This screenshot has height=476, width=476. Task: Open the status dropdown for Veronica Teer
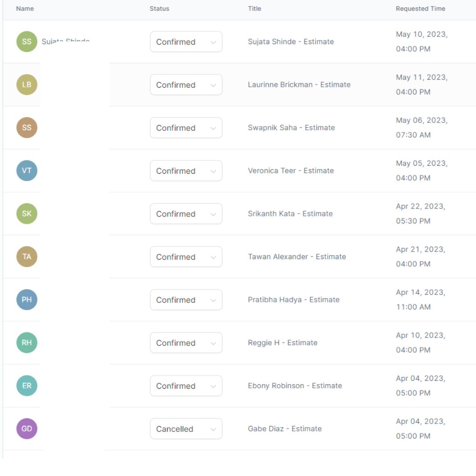point(186,171)
